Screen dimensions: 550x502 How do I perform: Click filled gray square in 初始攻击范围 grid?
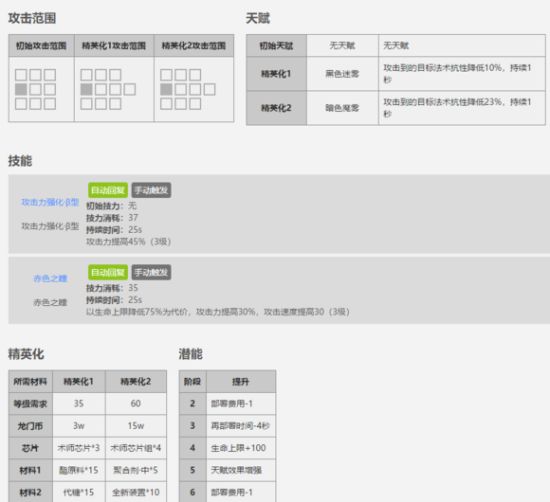click(21, 89)
